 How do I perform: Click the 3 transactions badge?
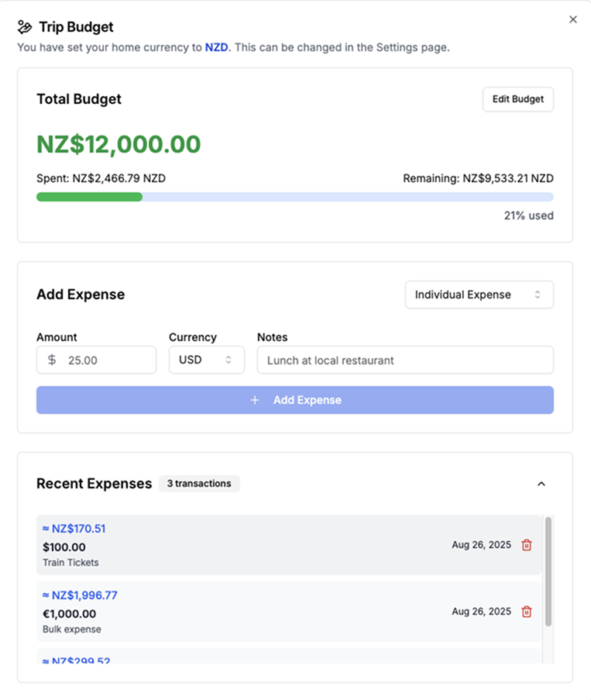point(199,484)
